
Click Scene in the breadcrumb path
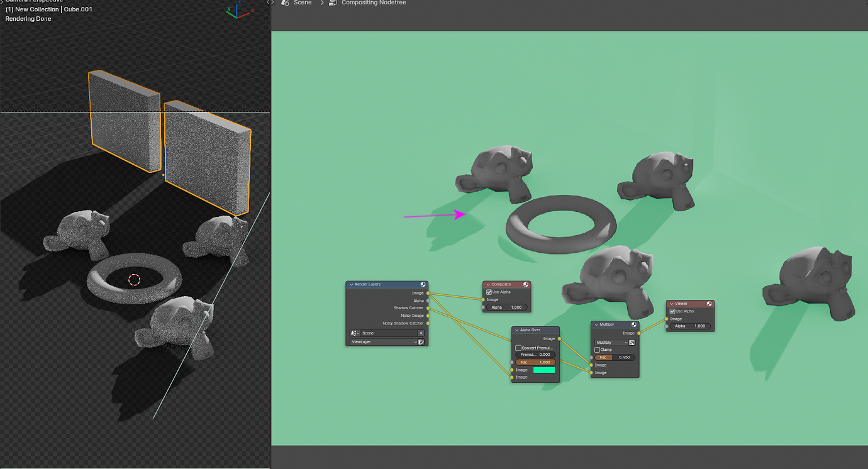303,3
